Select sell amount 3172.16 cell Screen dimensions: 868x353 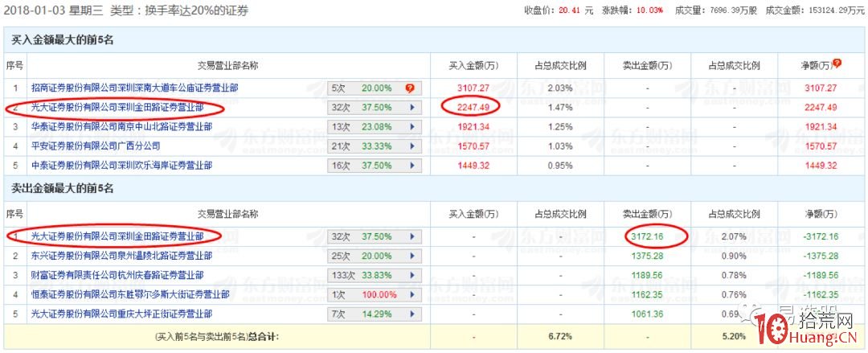[x=648, y=236]
